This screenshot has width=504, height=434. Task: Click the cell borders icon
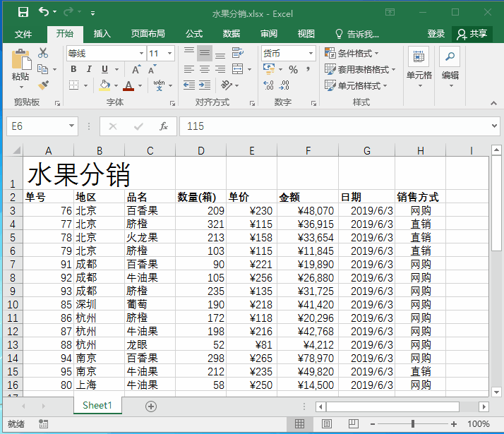pos(74,85)
